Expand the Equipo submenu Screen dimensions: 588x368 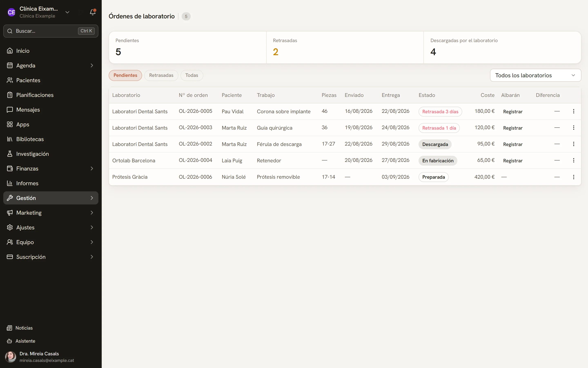point(92,242)
